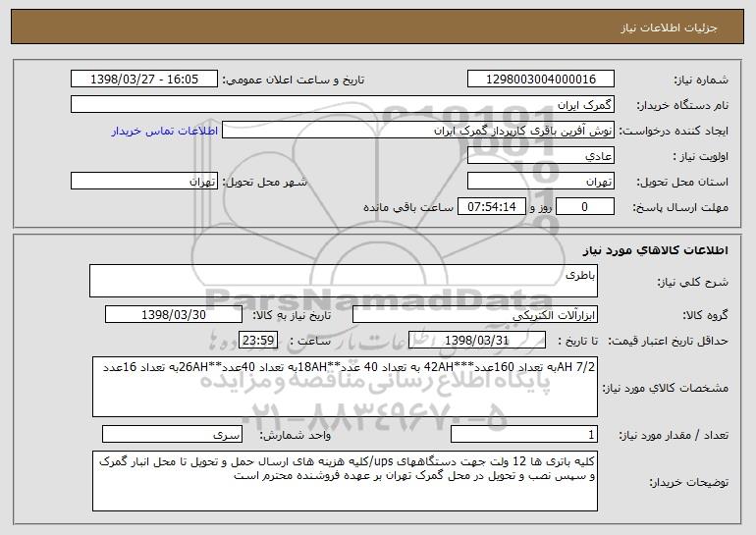The image size is (756, 535).
Task: Click the label تعداد / مقدار مورد نیاز
Action: click(674, 435)
